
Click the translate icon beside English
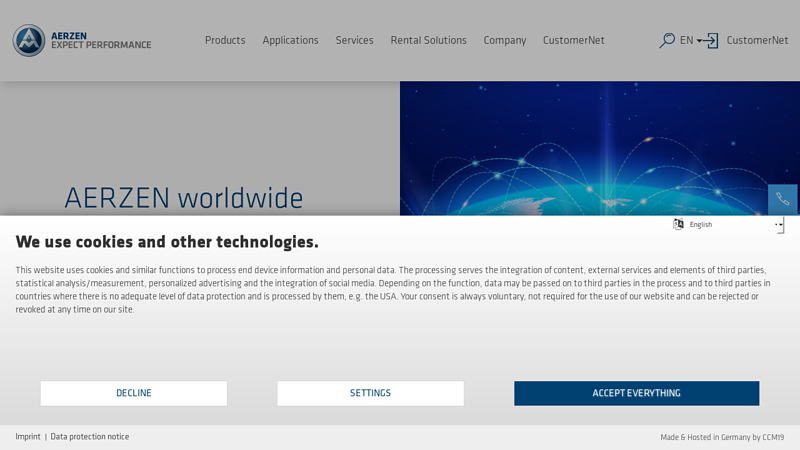tap(678, 225)
